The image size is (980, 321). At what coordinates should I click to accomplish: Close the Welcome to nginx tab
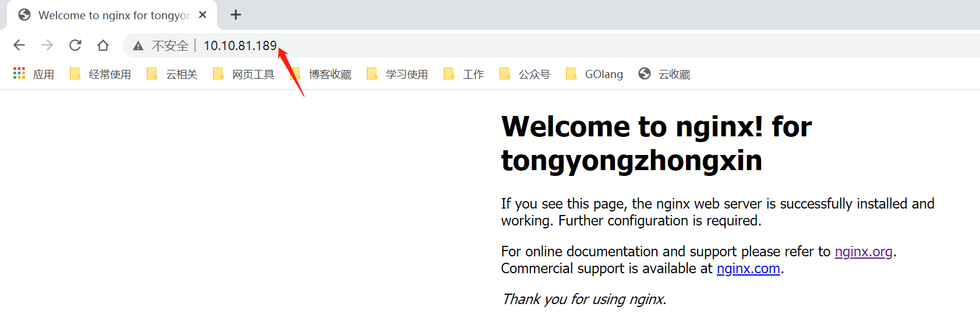point(203,15)
